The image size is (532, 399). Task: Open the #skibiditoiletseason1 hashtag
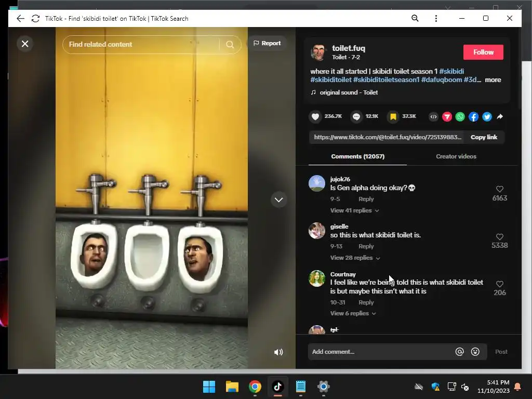click(386, 79)
